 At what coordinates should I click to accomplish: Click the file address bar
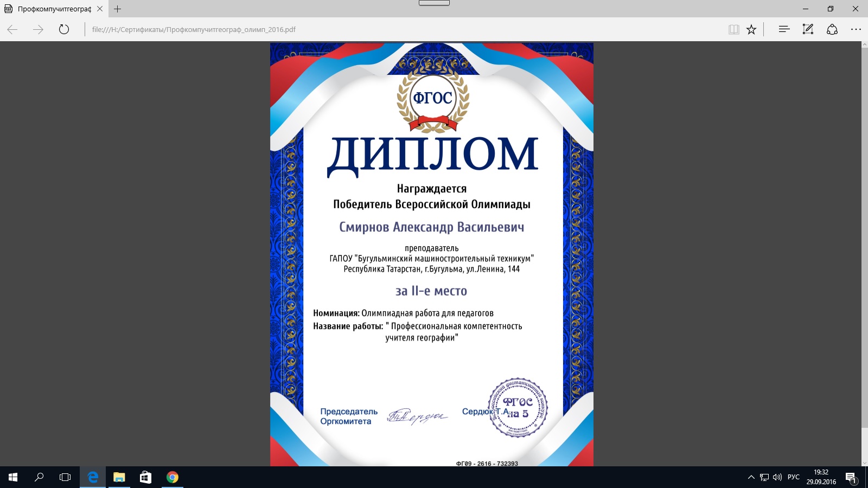pos(380,29)
